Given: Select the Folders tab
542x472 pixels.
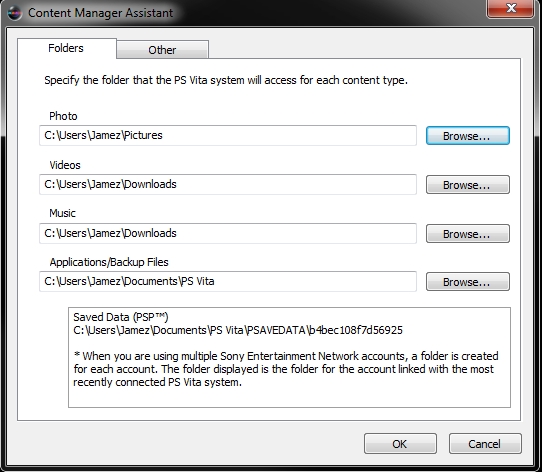Looking at the screenshot, I should coord(66,48).
